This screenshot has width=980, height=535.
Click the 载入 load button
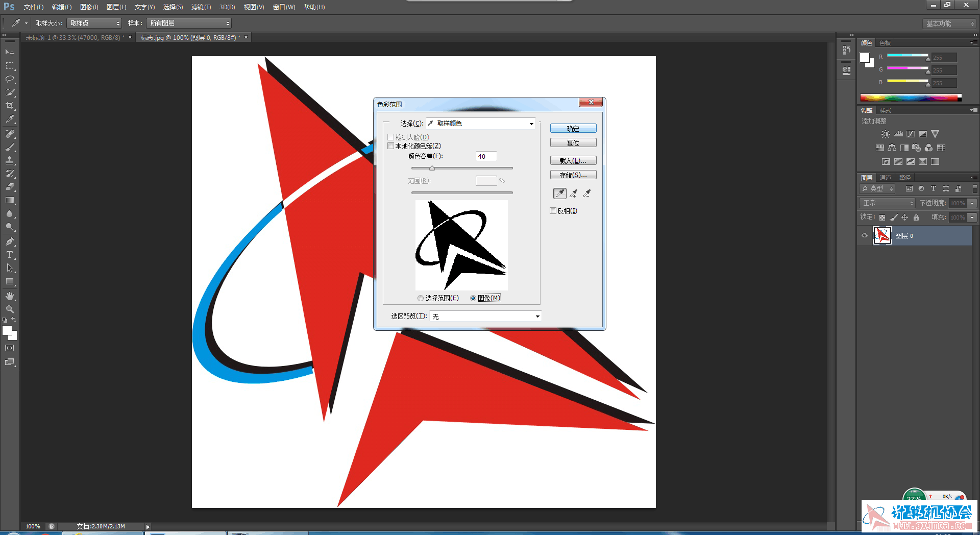[x=573, y=161]
